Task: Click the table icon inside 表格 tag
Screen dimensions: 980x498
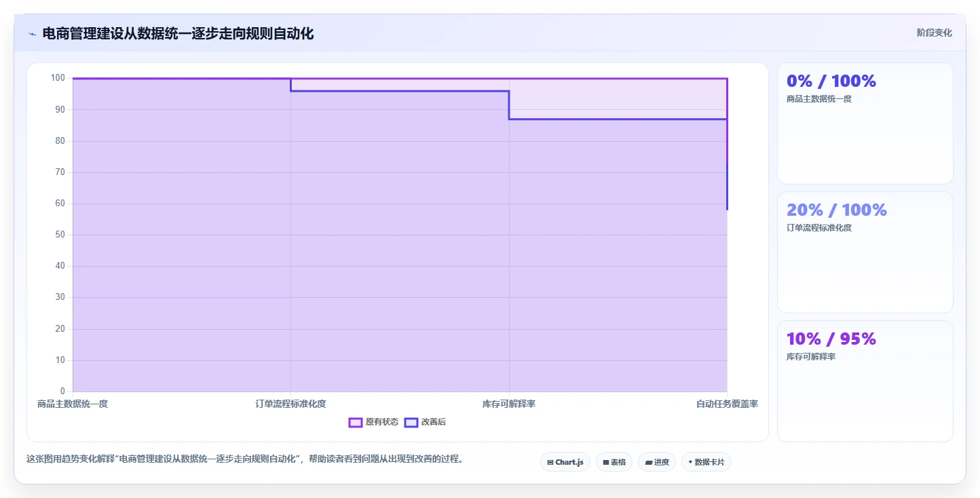Action: click(606, 462)
